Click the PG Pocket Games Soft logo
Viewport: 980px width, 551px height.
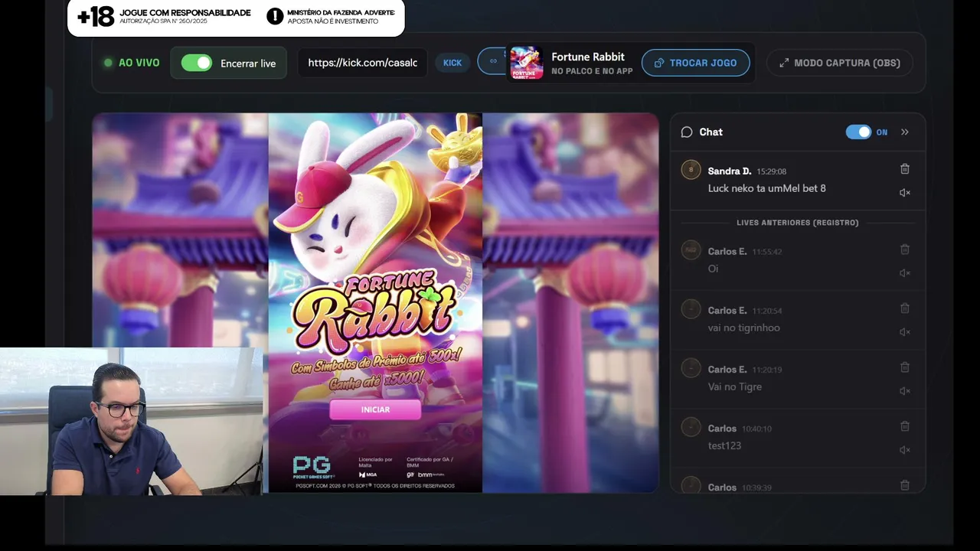pos(312,467)
